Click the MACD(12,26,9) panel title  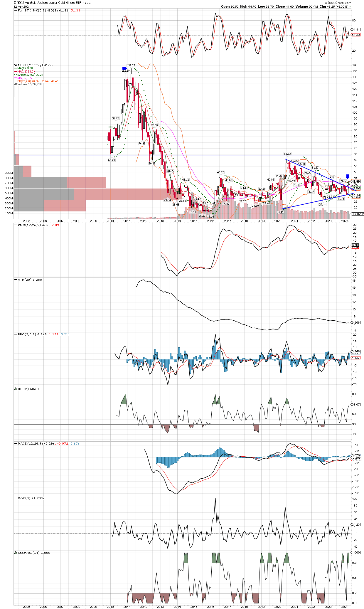[x=30, y=443]
